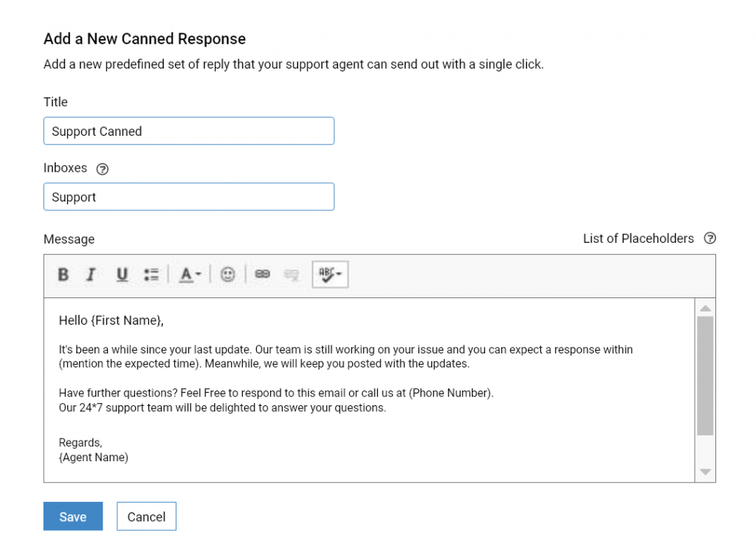Click the 'It's been a while' paragraph
The image size is (756, 541).
point(346,356)
